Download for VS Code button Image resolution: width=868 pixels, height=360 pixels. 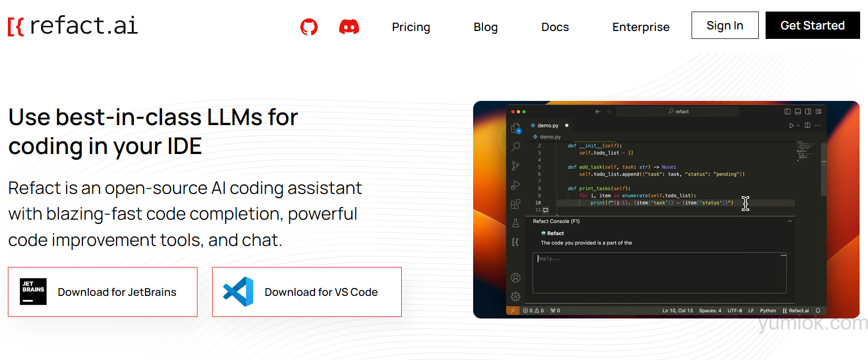(x=307, y=292)
